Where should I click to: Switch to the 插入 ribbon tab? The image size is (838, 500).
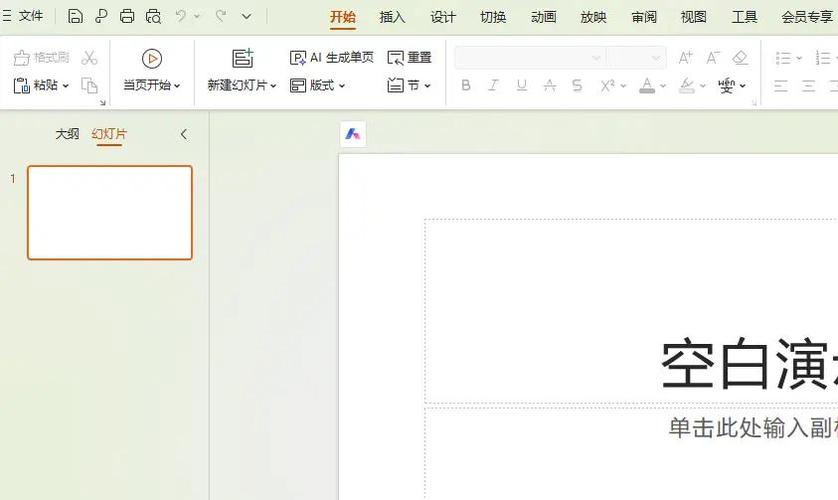pos(392,17)
